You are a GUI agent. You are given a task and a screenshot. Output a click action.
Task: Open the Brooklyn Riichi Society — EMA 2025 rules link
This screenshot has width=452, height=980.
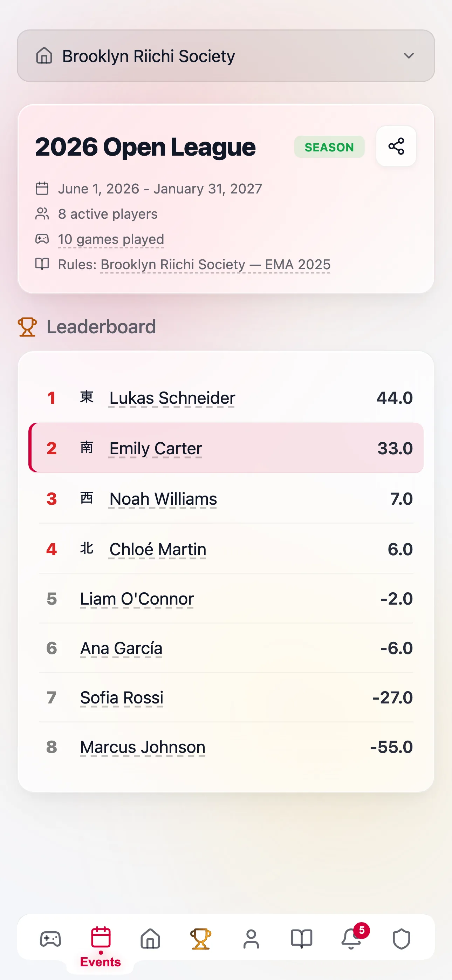(x=215, y=264)
